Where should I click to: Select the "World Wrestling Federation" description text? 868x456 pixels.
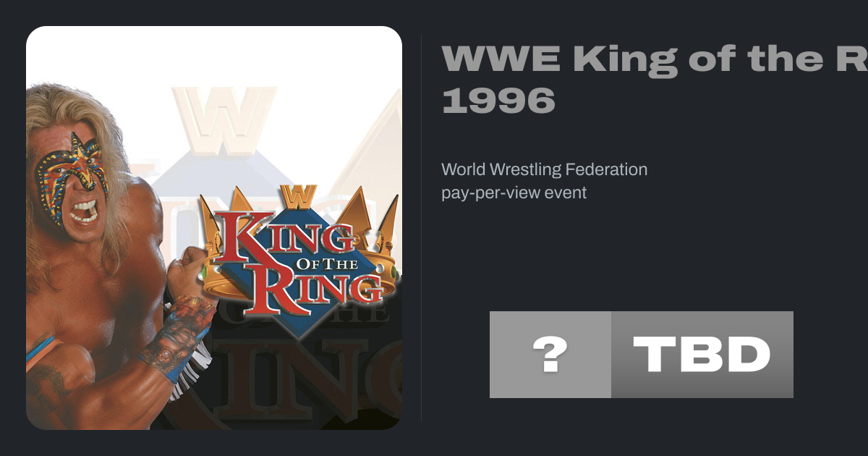pos(544,170)
